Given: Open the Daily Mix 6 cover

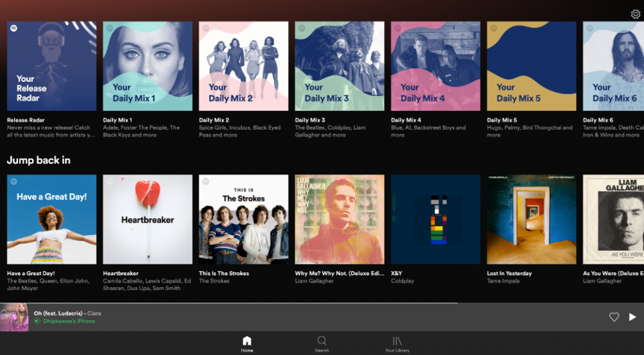Looking at the screenshot, I should pos(614,66).
